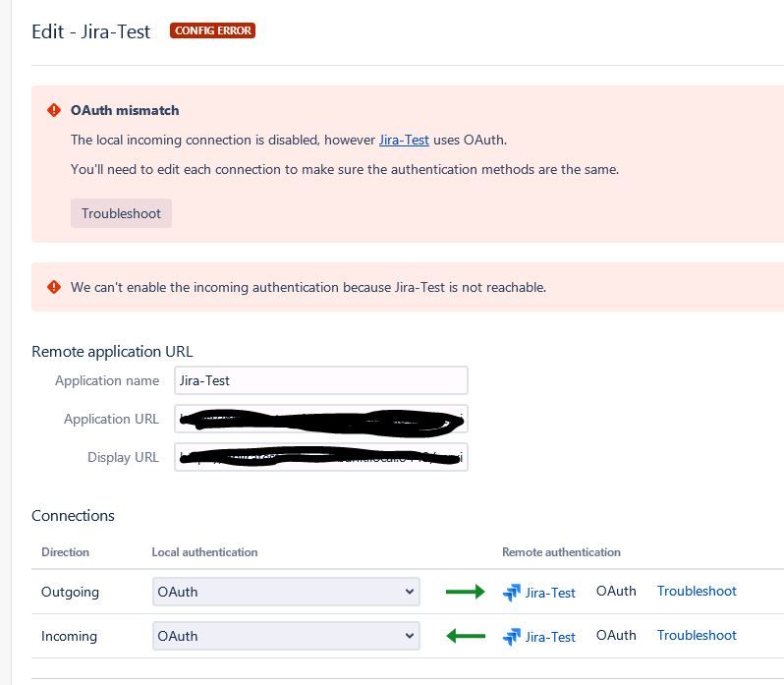The width and height of the screenshot is (784, 685).
Task: Open the Jira-Test link in mismatch message
Action: pos(404,140)
